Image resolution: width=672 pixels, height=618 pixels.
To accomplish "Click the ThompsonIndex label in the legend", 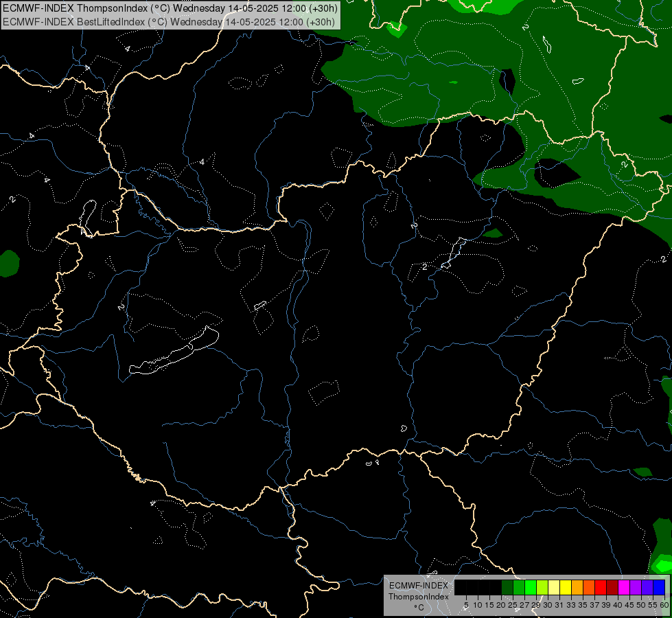I will pyautogui.click(x=419, y=597).
